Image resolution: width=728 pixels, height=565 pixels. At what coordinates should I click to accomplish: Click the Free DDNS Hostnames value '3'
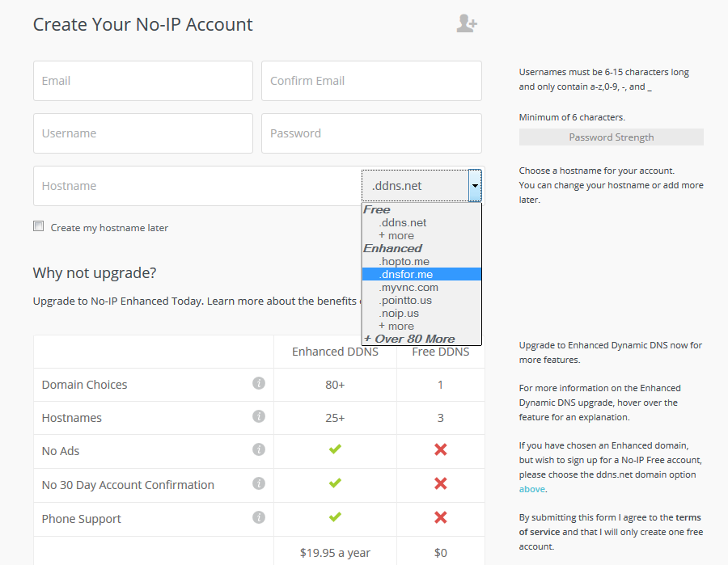441,418
